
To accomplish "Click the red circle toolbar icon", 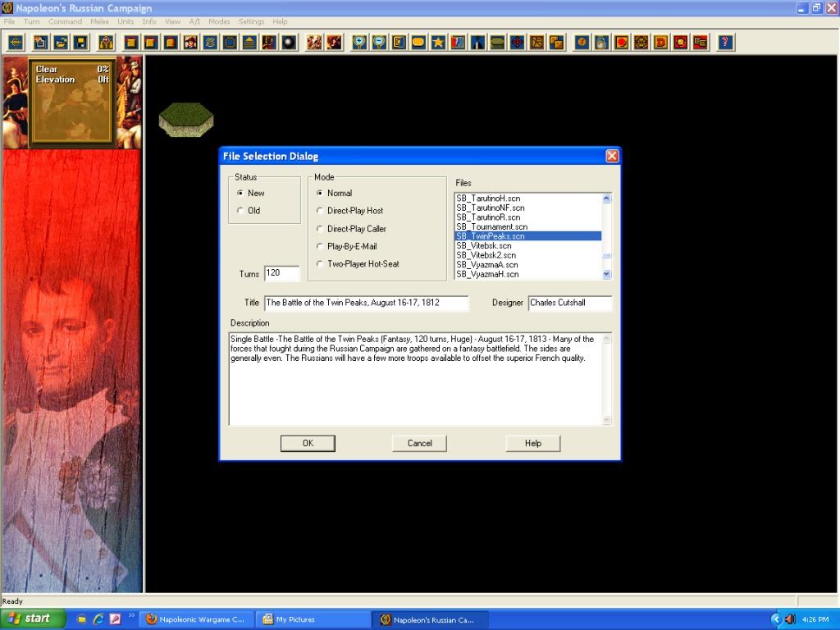I will click(x=621, y=43).
